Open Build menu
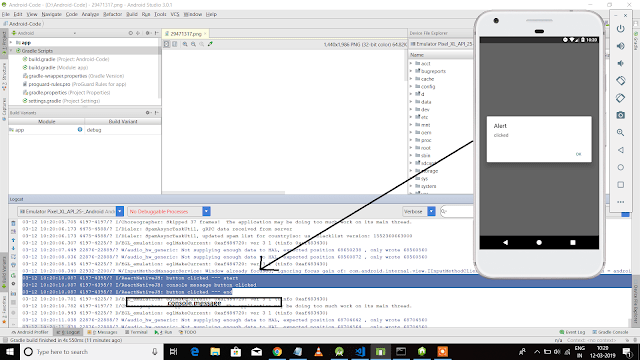Viewport: 640px width, 360px height. tap(132, 14)
